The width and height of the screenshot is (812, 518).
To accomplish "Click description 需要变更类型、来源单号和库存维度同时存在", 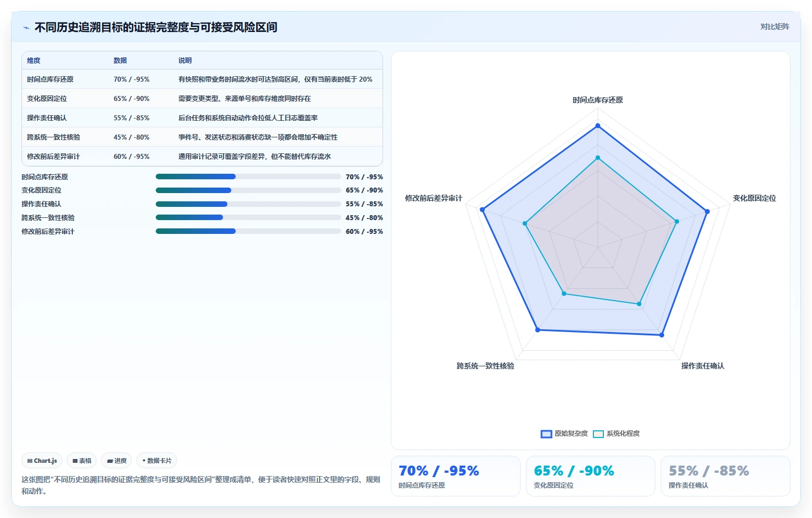I will point(245,99).
